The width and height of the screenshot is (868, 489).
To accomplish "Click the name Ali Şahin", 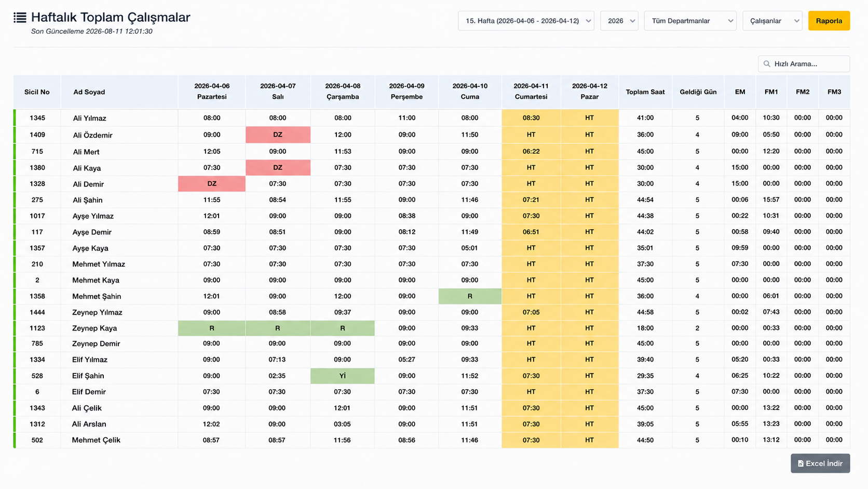I will (87, 200).
